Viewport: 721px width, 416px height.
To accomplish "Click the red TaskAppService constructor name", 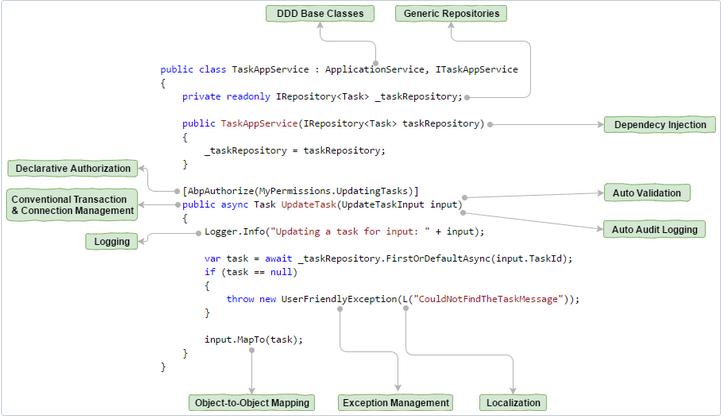I will pos(259,124).
